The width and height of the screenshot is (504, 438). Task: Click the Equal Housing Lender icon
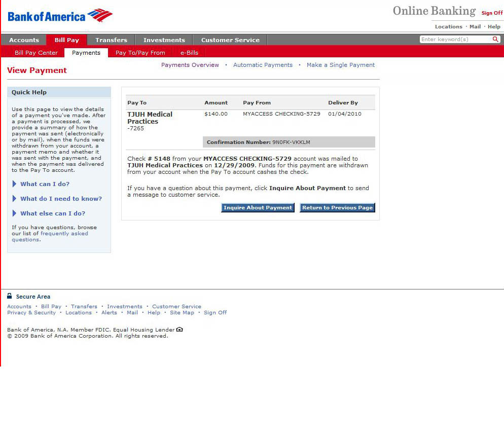click(x=179, y=330)
